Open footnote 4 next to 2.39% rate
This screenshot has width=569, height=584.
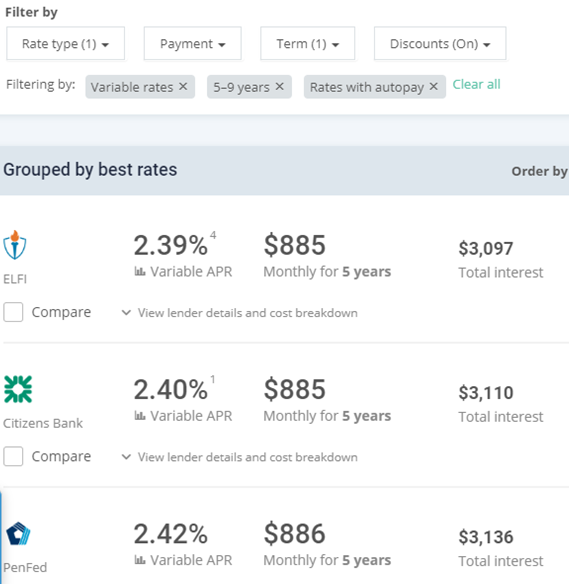pyautogui.click(x=213, y=235)
